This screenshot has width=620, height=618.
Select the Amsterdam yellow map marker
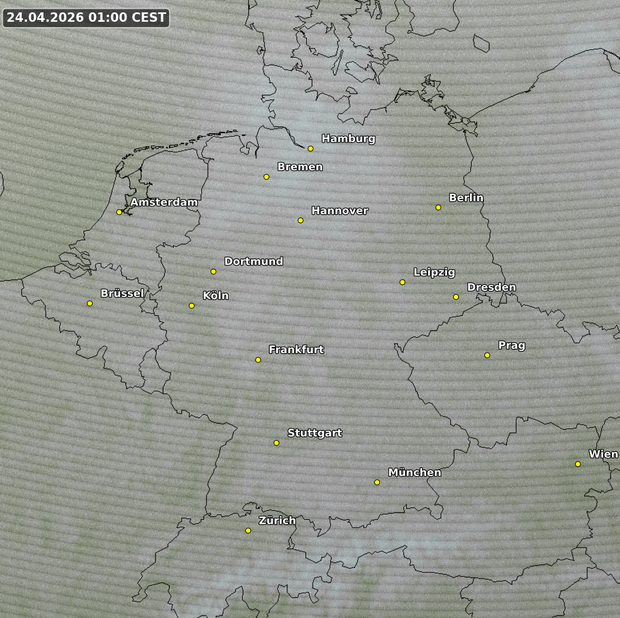119,212
